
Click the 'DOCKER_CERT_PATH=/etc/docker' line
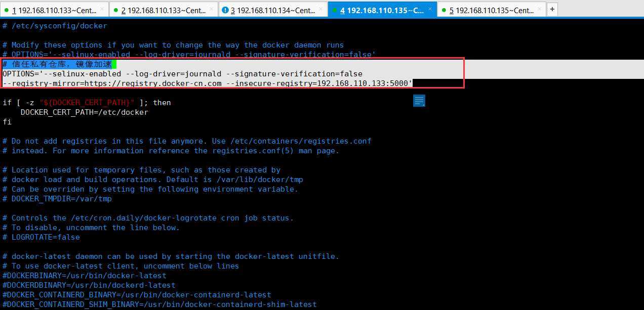[84, 112]
